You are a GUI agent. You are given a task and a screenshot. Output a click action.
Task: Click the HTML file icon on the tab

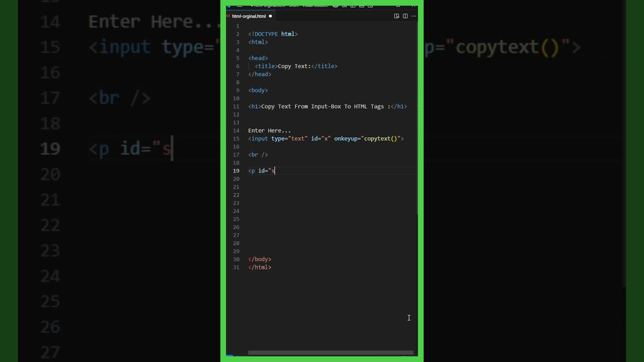[x=228, y=16]
